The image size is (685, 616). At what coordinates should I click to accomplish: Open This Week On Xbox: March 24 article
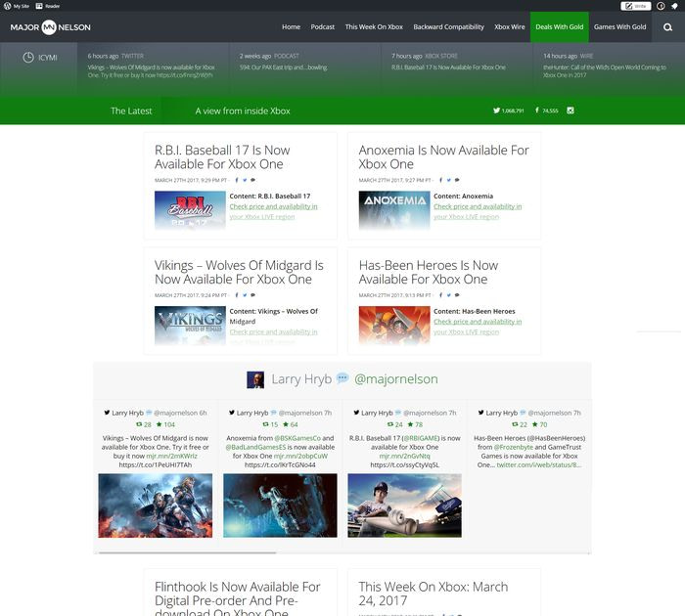point(433,594)
